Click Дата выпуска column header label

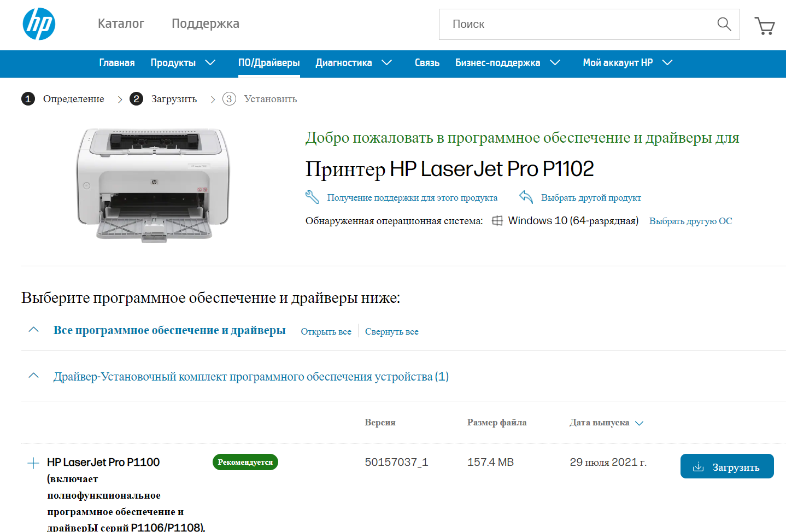[599, 423]
